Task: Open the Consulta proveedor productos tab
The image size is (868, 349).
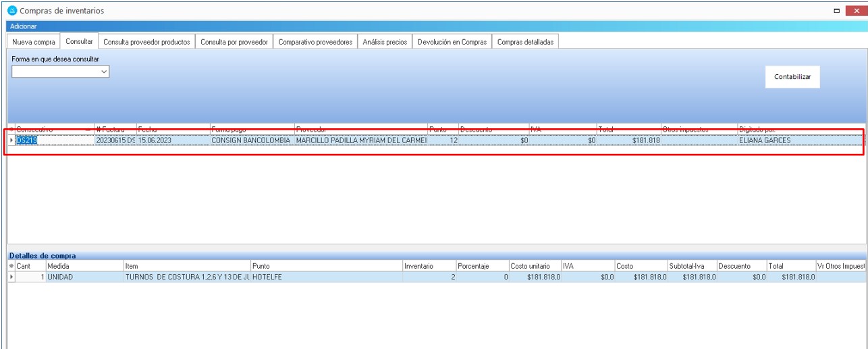Action: (x=146, y=42)
